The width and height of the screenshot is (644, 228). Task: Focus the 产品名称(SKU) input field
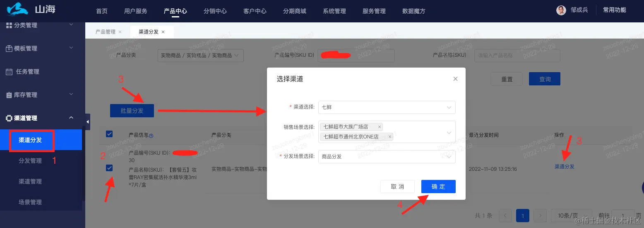coord(517,55)
